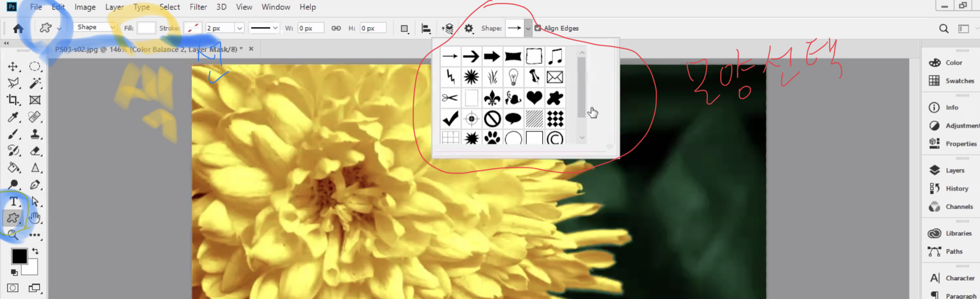Pick the checkmark shape

pyautogui.click(x=450, y=119)
